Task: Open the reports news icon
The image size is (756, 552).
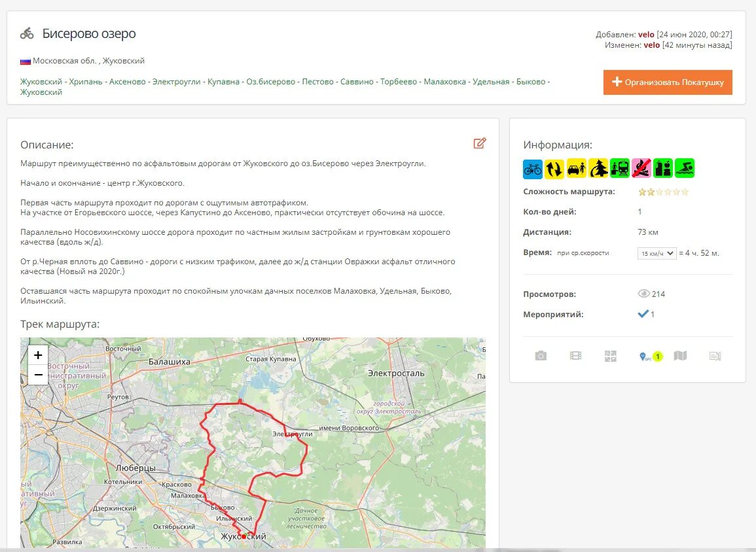Action: click(715, 356)
